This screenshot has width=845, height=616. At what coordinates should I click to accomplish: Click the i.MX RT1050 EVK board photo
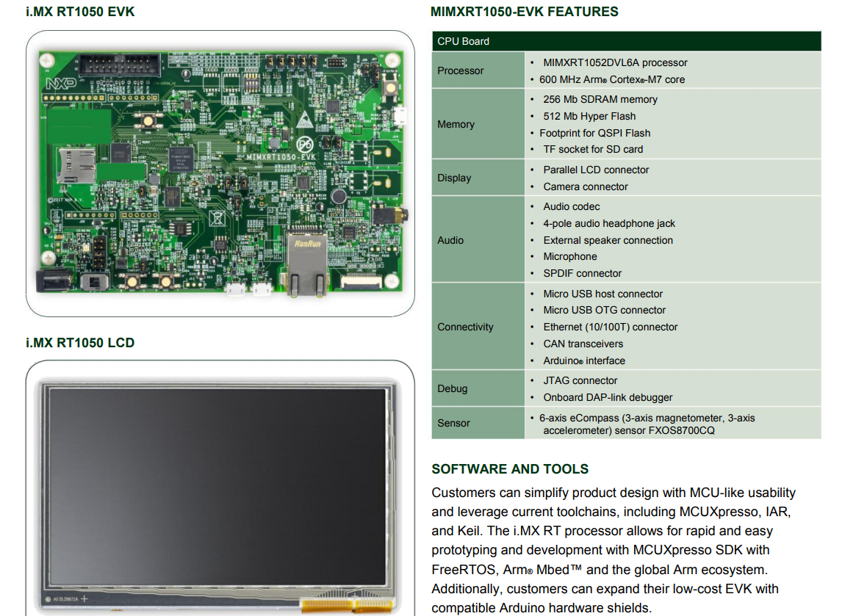coord(220,173)
